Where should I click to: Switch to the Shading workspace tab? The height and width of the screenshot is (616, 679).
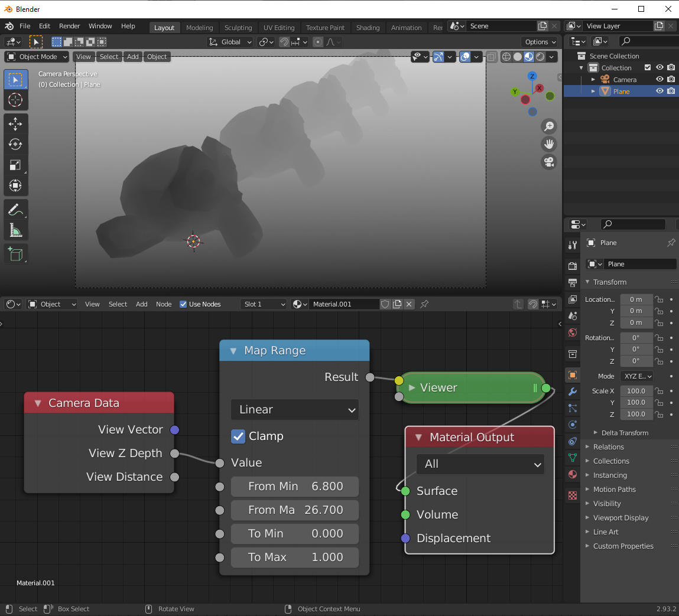tap(368, 27)
